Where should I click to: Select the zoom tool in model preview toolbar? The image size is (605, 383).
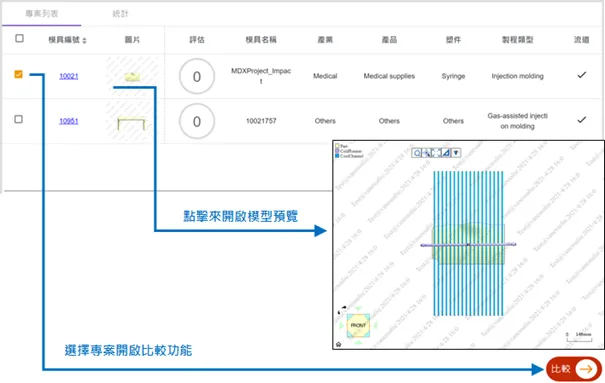point(417,153)
